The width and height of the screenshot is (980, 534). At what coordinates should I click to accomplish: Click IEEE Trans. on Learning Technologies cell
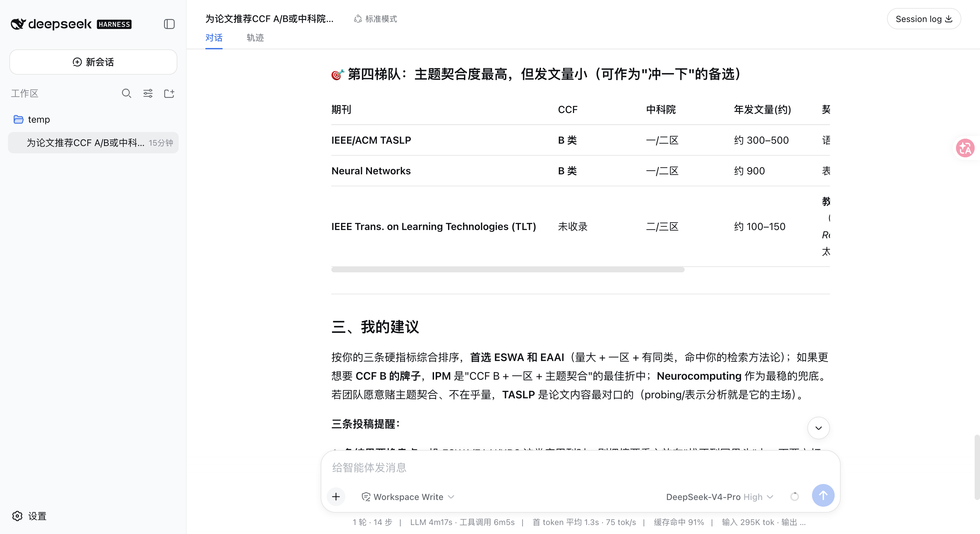pos(434,227)
